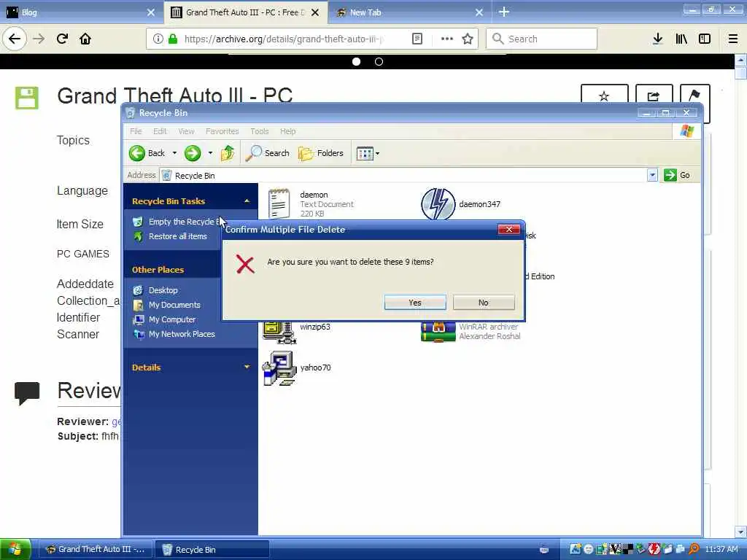
Task: Open the page actions three-dot menu
Action: tap(446, 39)
